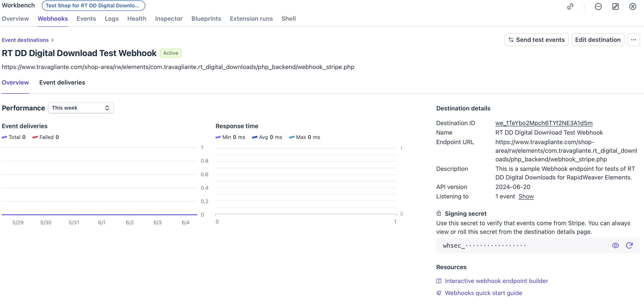Click the Workbench title label
The image size is (644, 305).
point(18,5)
